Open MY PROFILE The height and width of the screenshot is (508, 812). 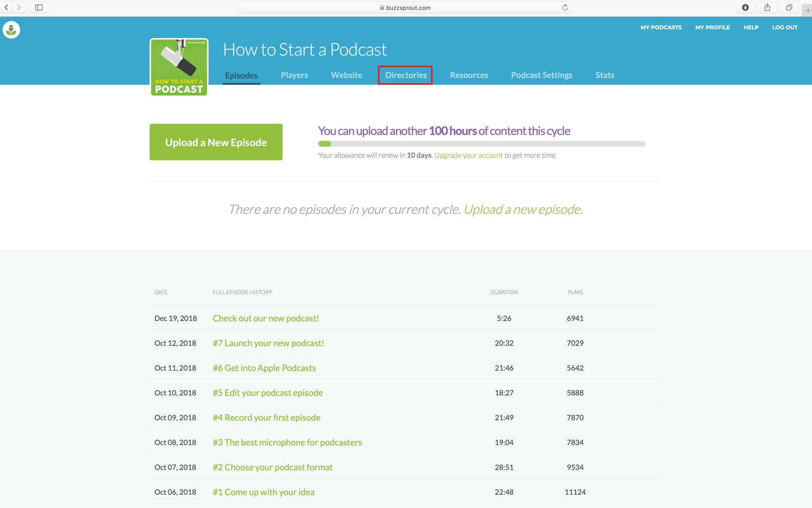713,27
